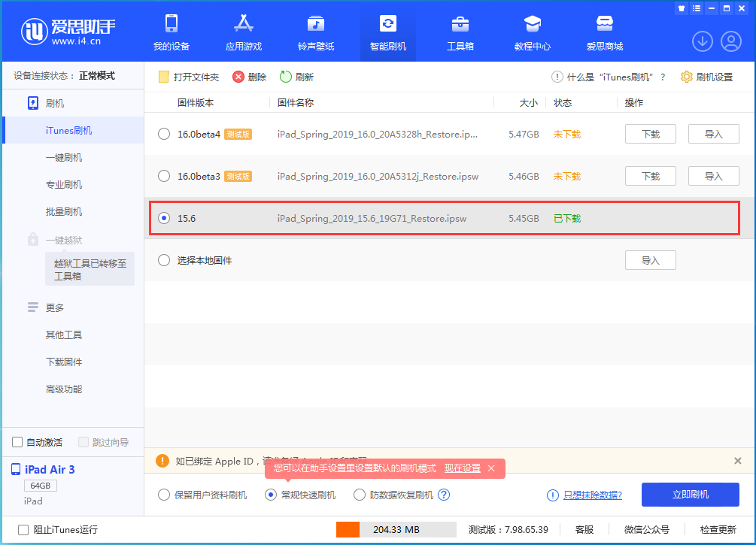
Task: Click iPad_Spring_2019_15.6_19G71_Restore.ipsw file name
Action: (372, 218)
